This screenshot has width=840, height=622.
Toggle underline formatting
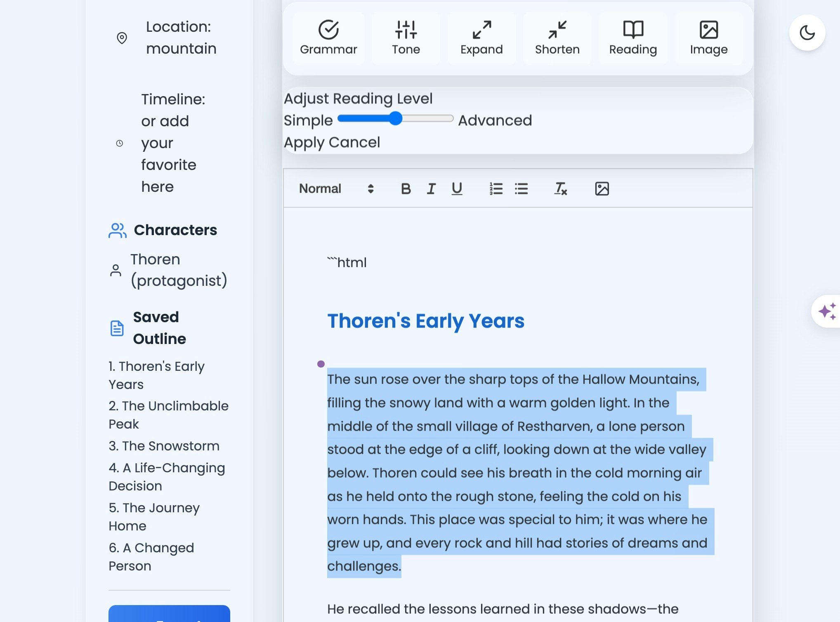click(x=456, y=188)
